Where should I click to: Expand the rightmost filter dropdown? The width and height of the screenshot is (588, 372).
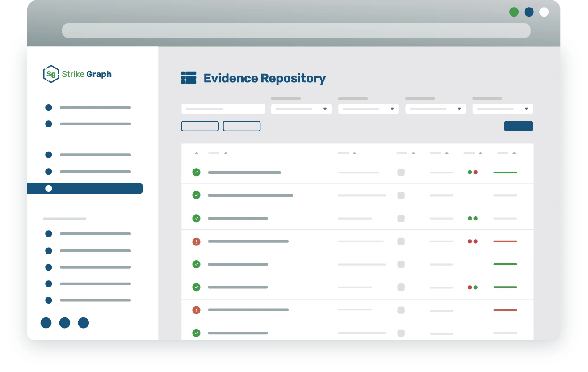click(x=502, y=109)
